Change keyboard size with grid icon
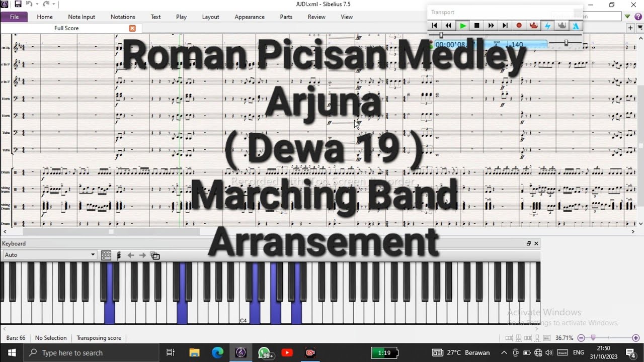The width and height of the screenshot is (644, 362). coord(106,255)
